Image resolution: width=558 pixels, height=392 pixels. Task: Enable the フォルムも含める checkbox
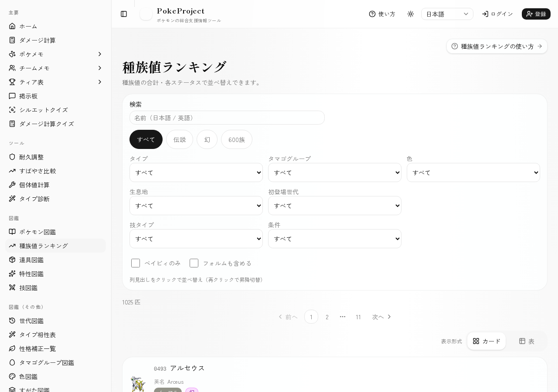pyautogui.click(x=194, y=263)
